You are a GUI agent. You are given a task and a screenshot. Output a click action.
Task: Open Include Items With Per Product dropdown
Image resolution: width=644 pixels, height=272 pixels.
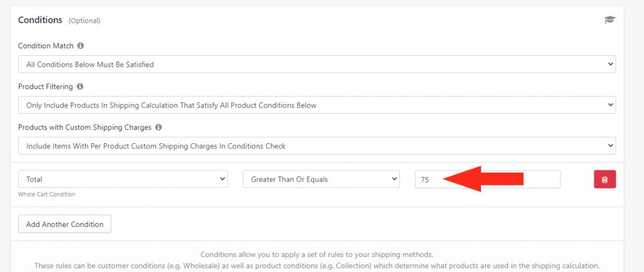[317, 146]
